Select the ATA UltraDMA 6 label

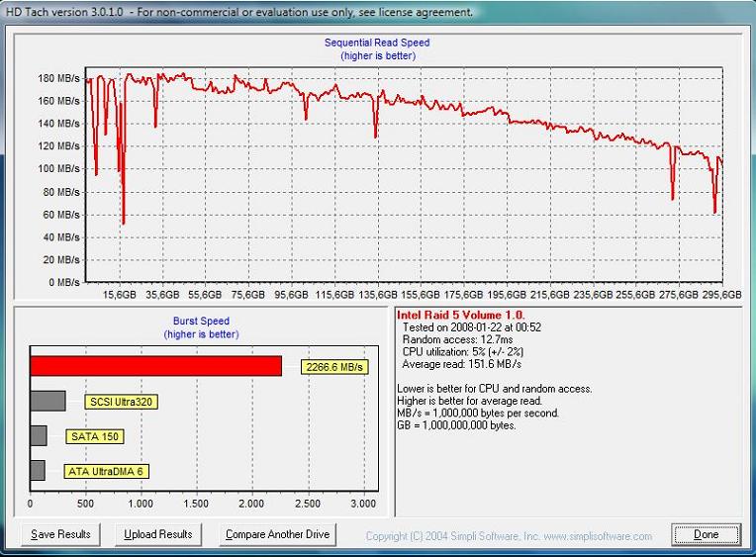pos(106,471)
